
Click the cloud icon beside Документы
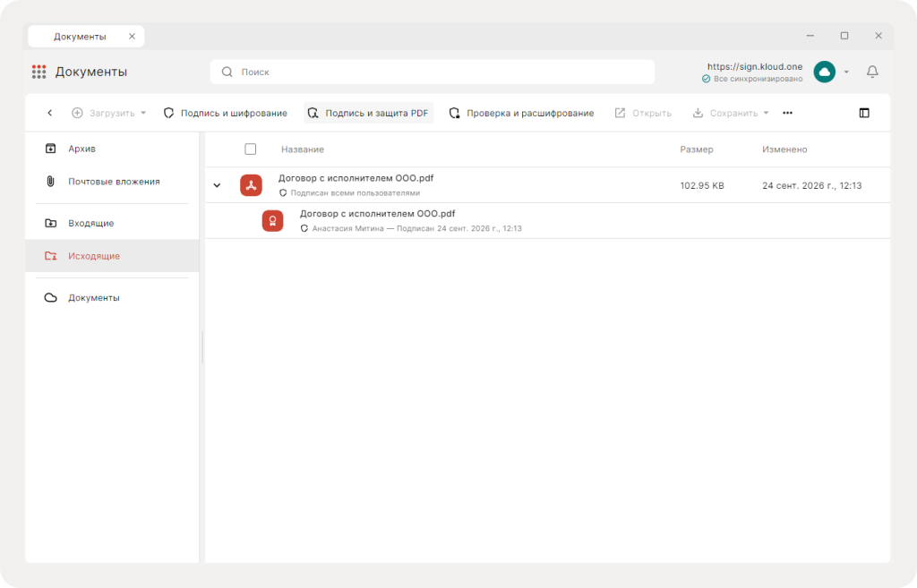point(51,297)
